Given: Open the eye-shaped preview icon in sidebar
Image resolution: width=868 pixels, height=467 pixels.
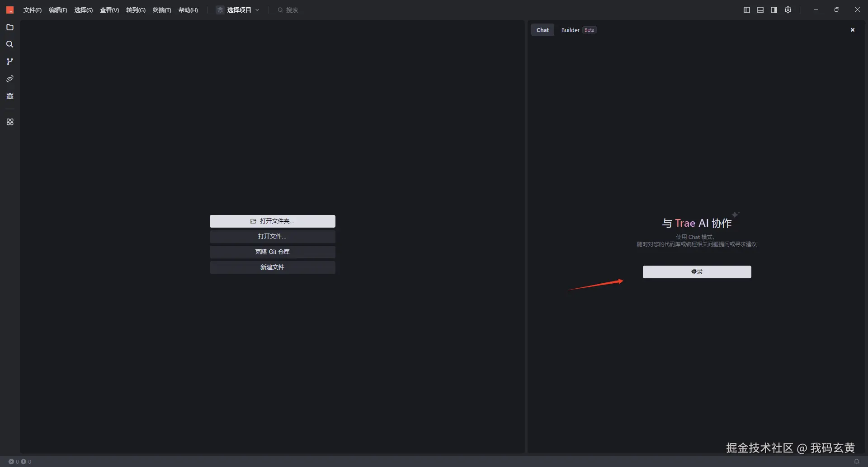Looking at the screenshot, I should click(x=10, y=79).
